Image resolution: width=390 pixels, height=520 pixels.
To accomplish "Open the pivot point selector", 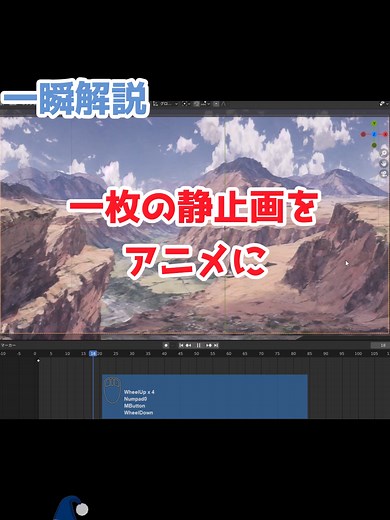I will point(185,104).
